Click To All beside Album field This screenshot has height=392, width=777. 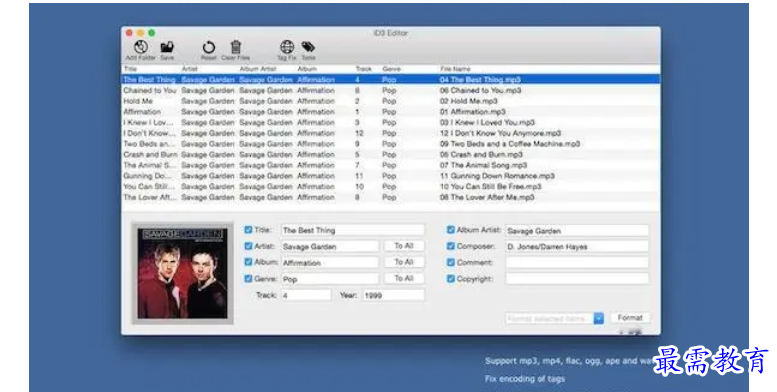(x=404, y=262)
